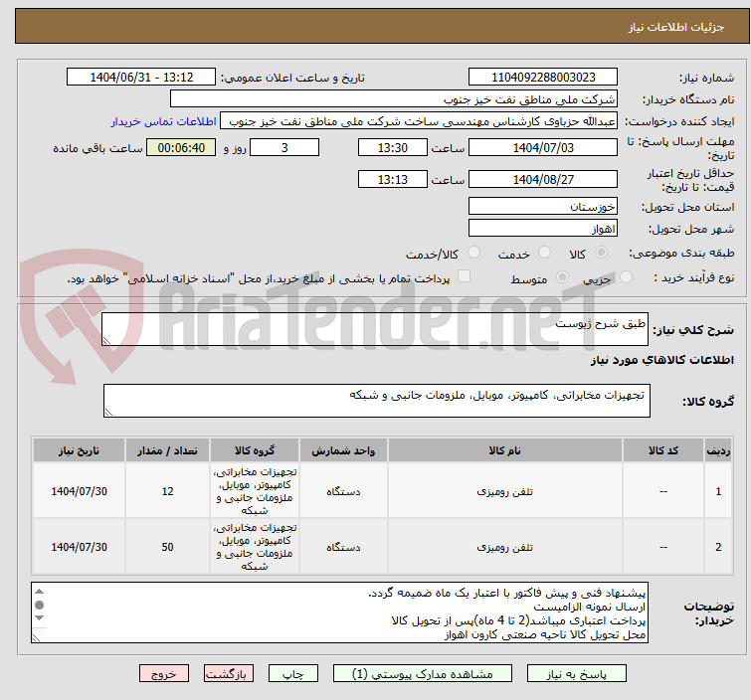Click section heading اطلاعات کالاهای مورد نیاز

[x=661, y=360]
